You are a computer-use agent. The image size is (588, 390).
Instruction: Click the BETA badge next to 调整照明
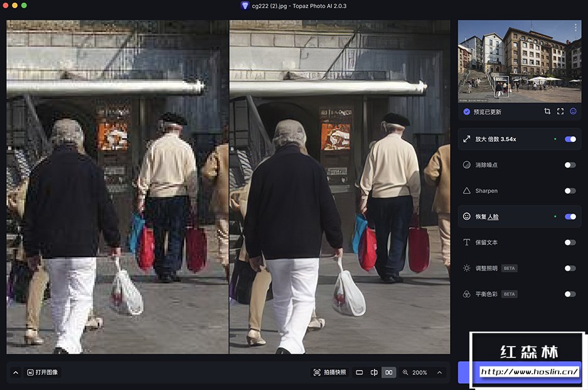[510, 268]
